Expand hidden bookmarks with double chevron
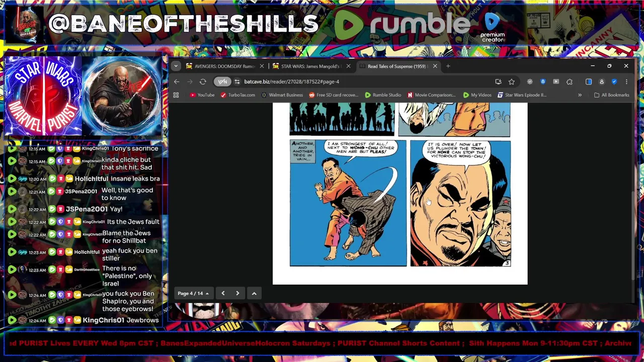The height and width of the screenshot is (362, 644). coord(580,95)
